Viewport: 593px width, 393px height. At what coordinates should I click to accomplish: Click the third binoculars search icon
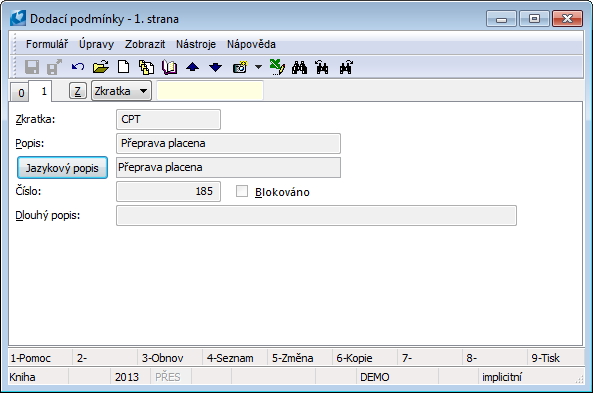346,67
